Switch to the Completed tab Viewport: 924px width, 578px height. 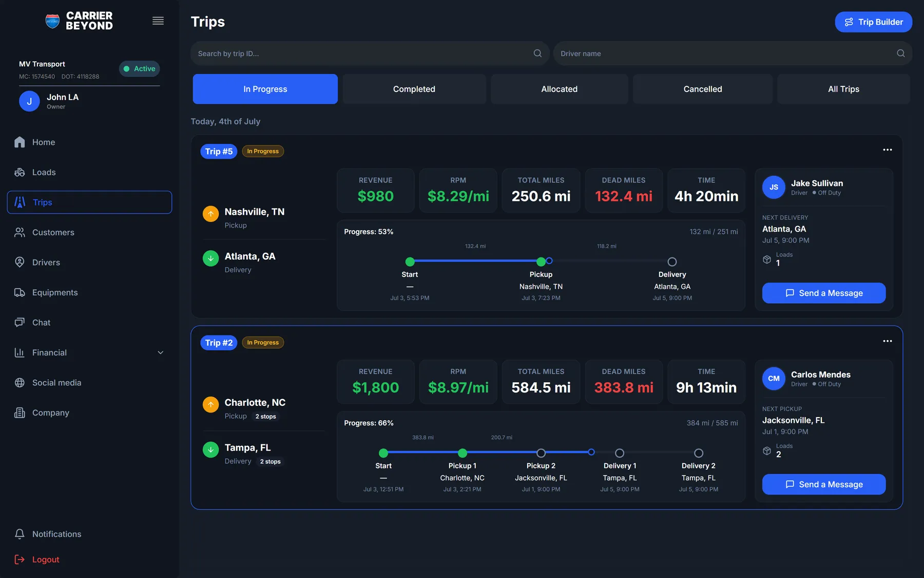pyautogui.click(x=414, y=89)
